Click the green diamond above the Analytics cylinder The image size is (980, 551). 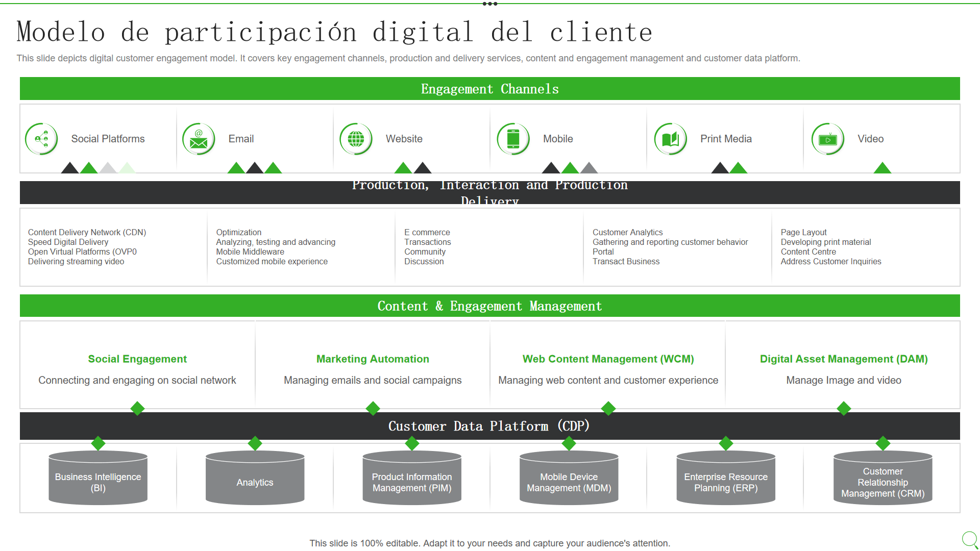click(x=255, y=443)
